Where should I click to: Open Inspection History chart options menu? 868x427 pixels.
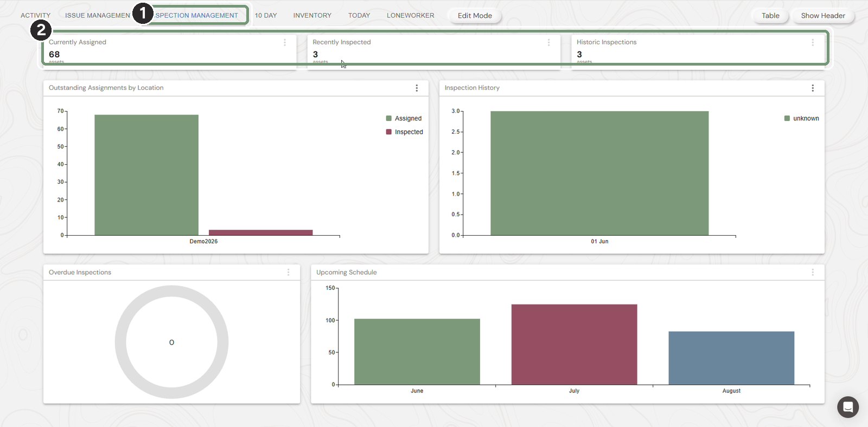click(813, 88)
